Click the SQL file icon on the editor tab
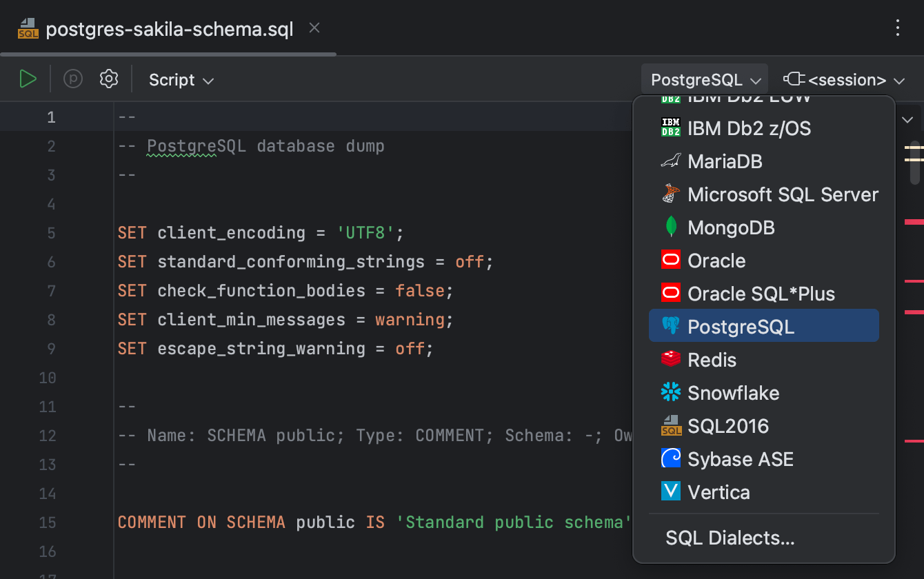 pyautogui.click(x=28, y=28)
